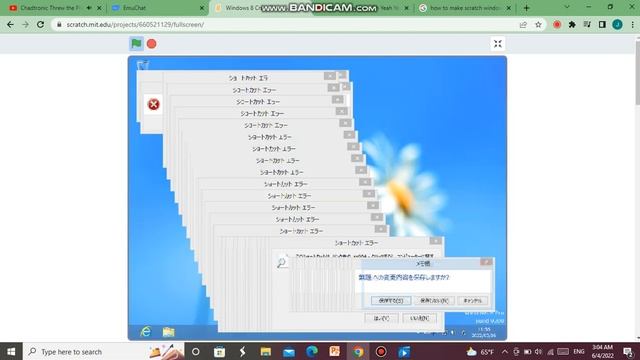Open File Explorer from Windows taskbar
The image size is (640, 360).
click(266, 351)
